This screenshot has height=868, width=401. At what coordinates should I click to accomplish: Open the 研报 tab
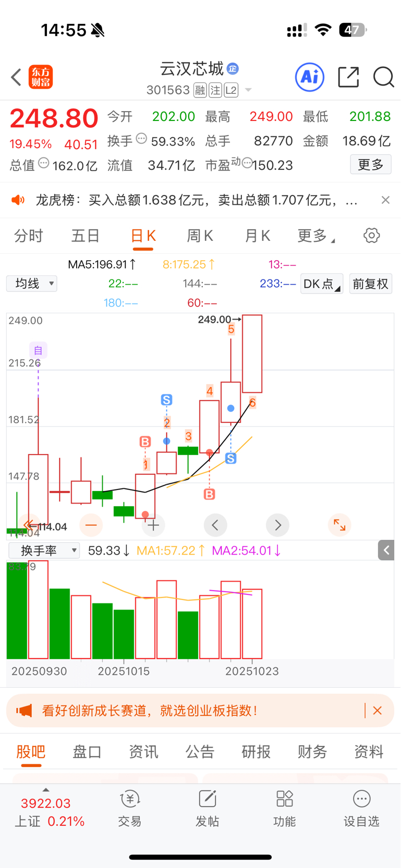click(256, 751)
